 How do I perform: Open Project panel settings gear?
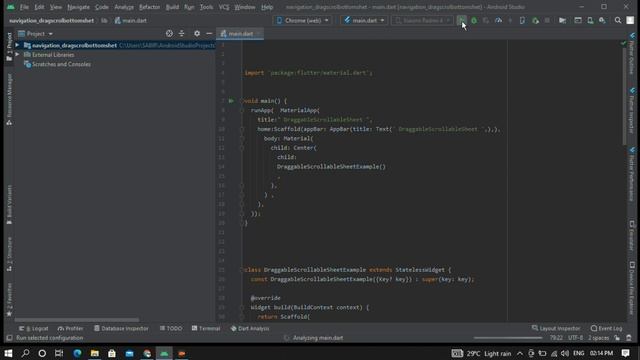[197, 34]
